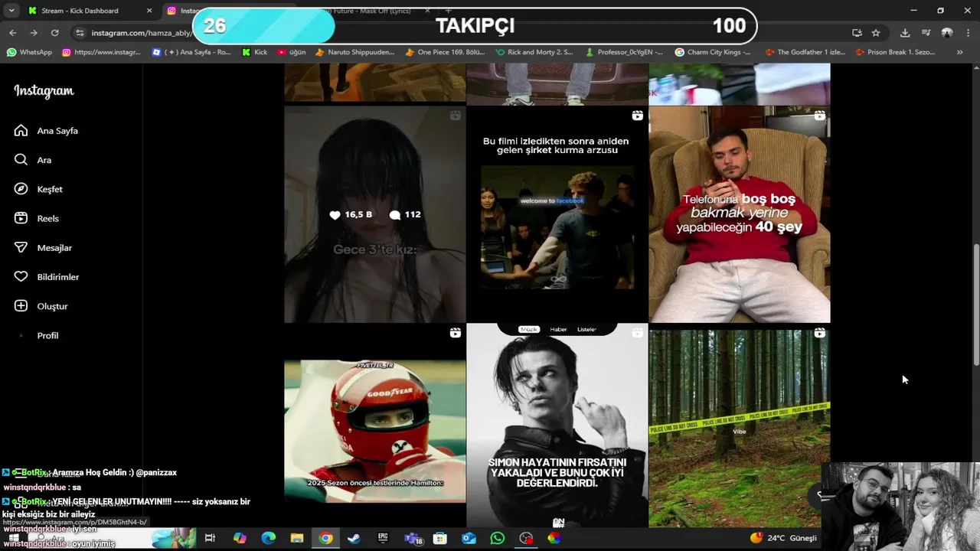Screen dimensions: 980x551
Task: Click the 112 comments count
Action: click(405, 214)
